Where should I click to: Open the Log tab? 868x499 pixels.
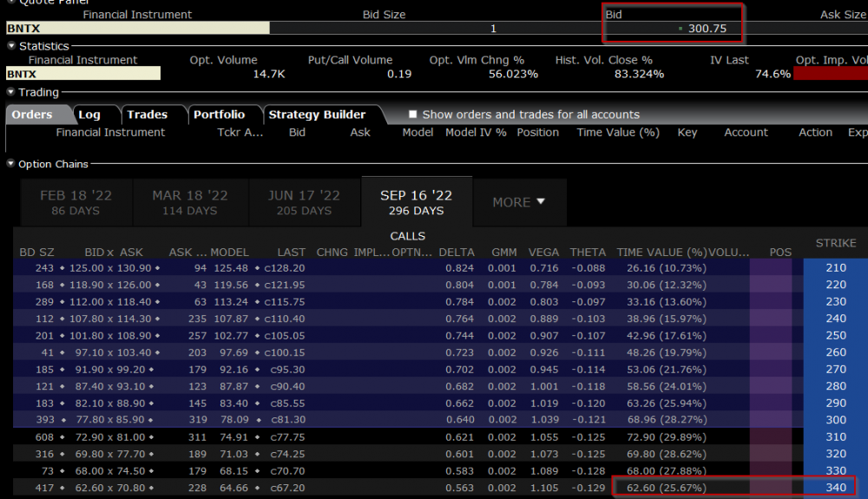click(x=89, y=115)
